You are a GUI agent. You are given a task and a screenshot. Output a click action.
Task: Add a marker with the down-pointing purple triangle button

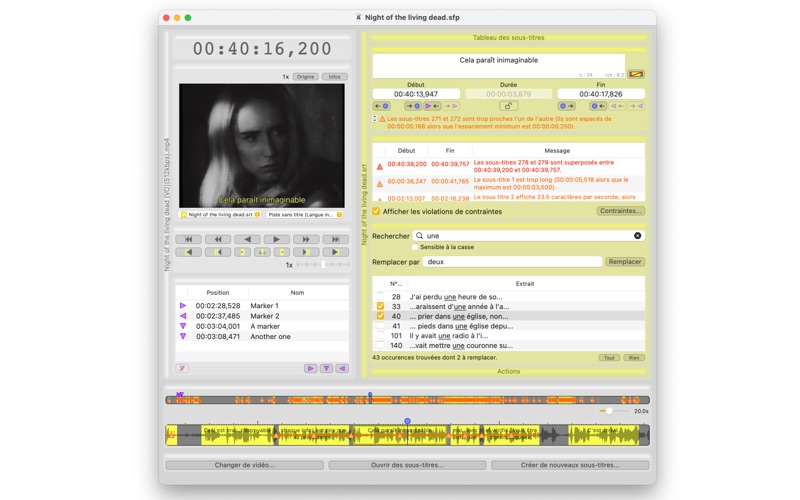click(x=327, y=368)
